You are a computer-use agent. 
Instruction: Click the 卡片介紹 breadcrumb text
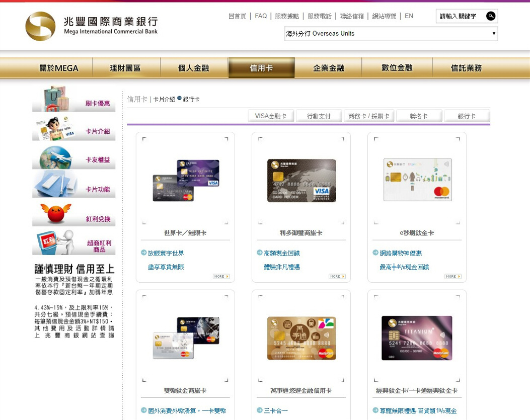point(164,99)
